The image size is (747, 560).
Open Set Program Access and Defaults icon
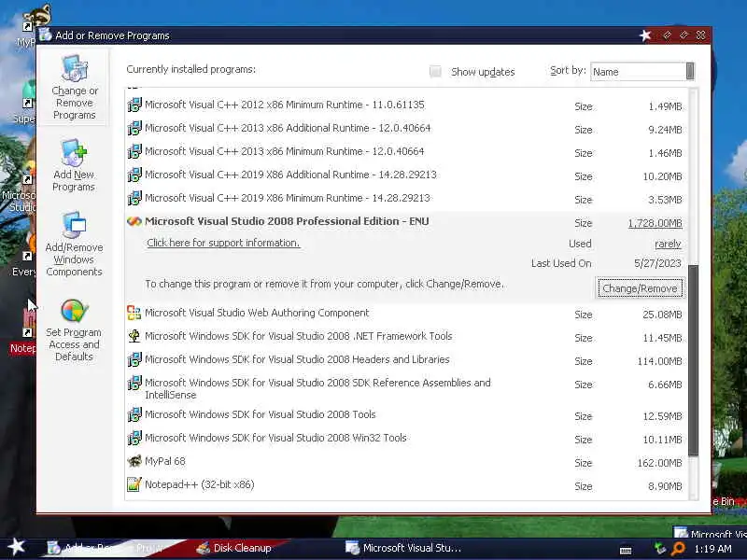[75, 311]
